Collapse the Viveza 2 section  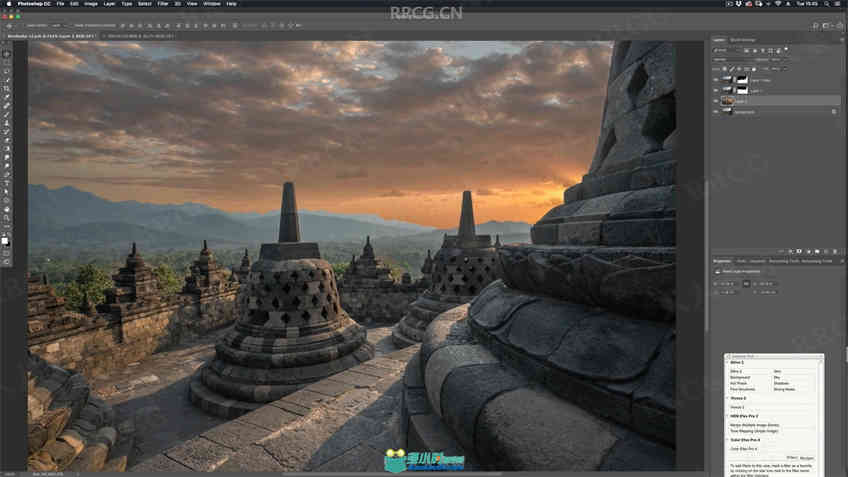[x=728, y=398]
